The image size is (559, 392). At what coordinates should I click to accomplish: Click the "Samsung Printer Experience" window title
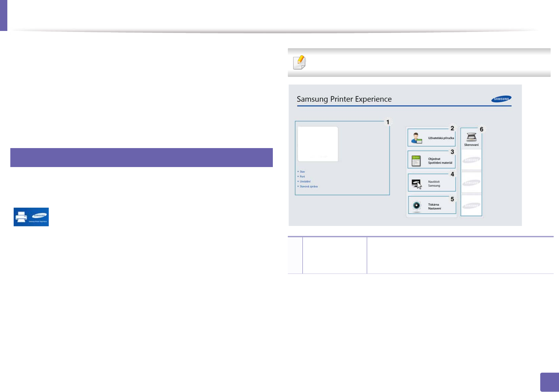[x=344, y=99]
